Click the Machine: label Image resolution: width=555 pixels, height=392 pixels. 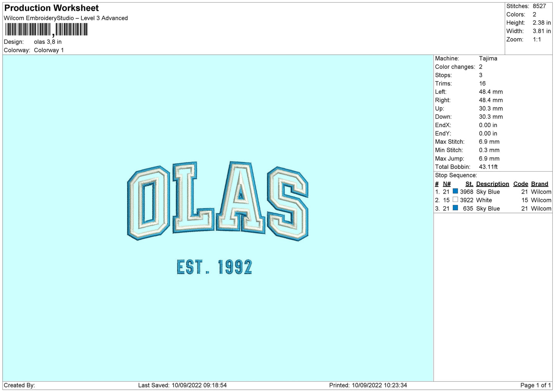coord(447,58)
